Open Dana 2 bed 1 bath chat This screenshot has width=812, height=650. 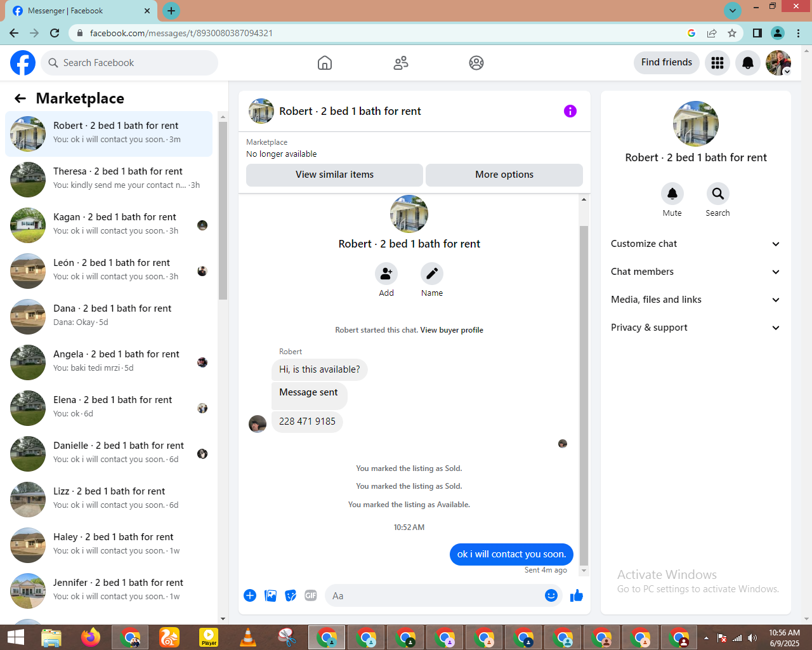click(109, 317)
